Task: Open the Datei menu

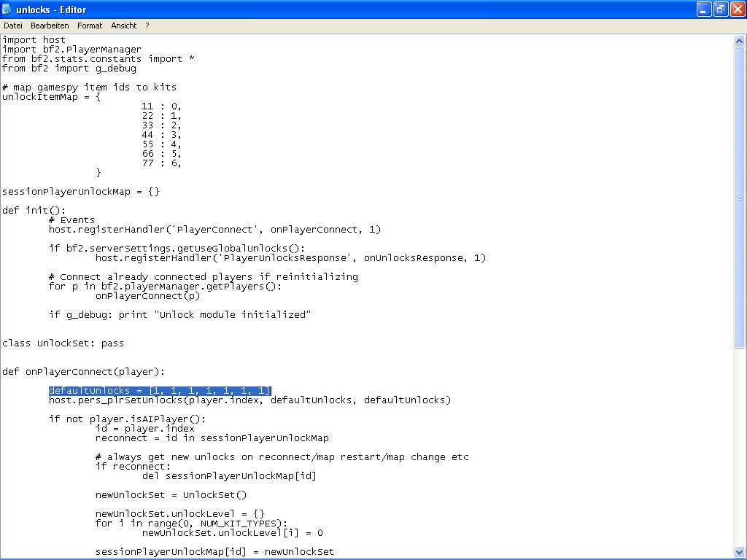Action: point(13,26)
